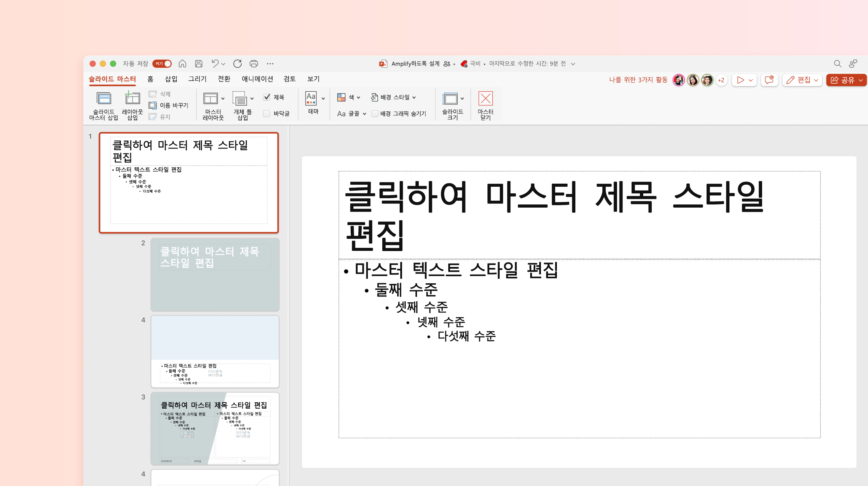Switch to the Review (검토) tab
This screenshot has width=868, height=486.
(290, 79)
